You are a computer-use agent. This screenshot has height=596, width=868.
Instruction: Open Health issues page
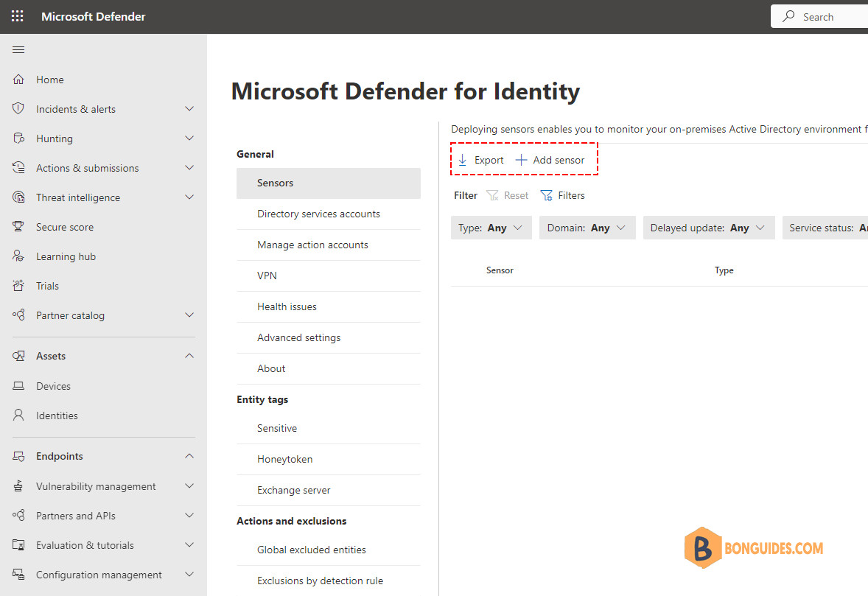point(329,307)
